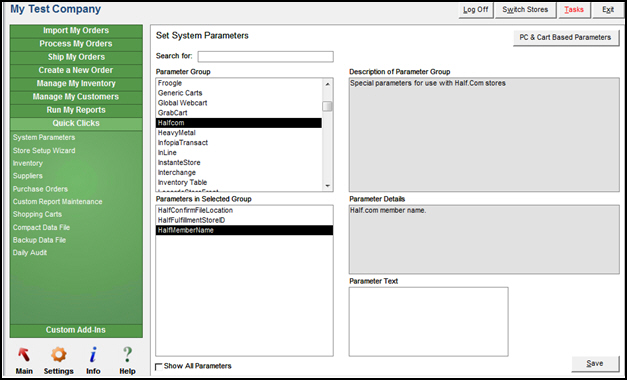Select InLine parameter group
This screenshot has height=380, width=627.
pos(239,153)
